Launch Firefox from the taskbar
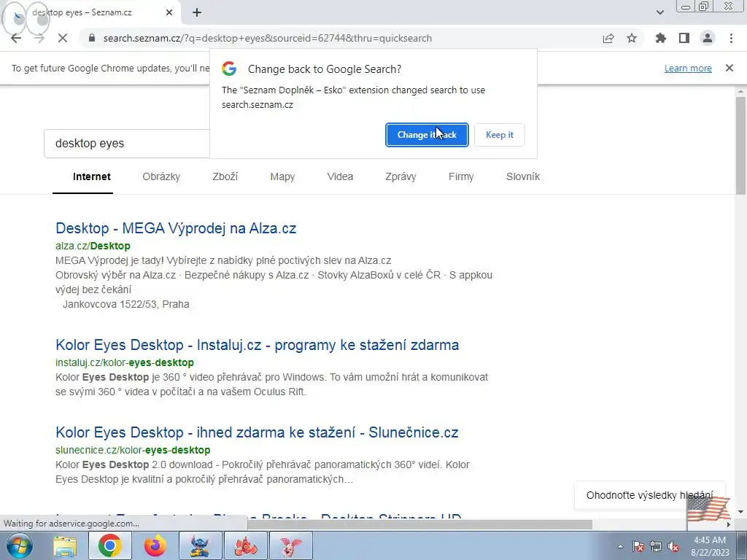 coord(155,545)
